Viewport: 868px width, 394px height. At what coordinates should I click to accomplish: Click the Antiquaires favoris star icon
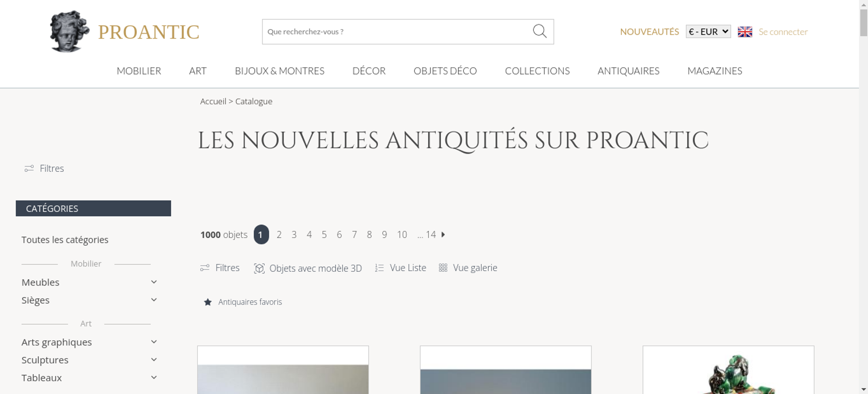tap(208, 302)
